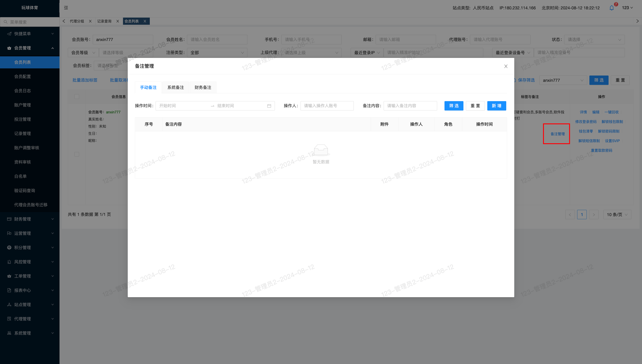Click the 筛选 button in the dialog
Viewport: 642px width, 364px height.
[454, 106]
